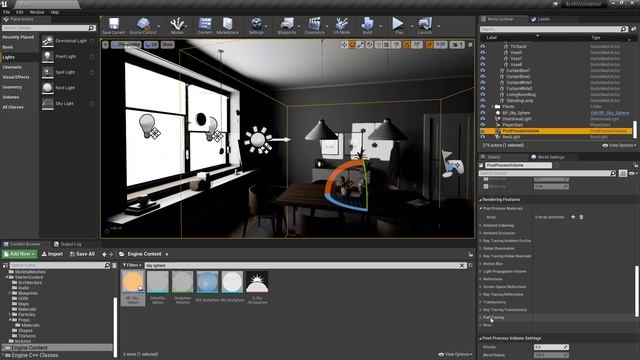Viewport: 640px width, 360px height.
Task: Expand the Ray Tracing Reflections section
Action: 481,294
